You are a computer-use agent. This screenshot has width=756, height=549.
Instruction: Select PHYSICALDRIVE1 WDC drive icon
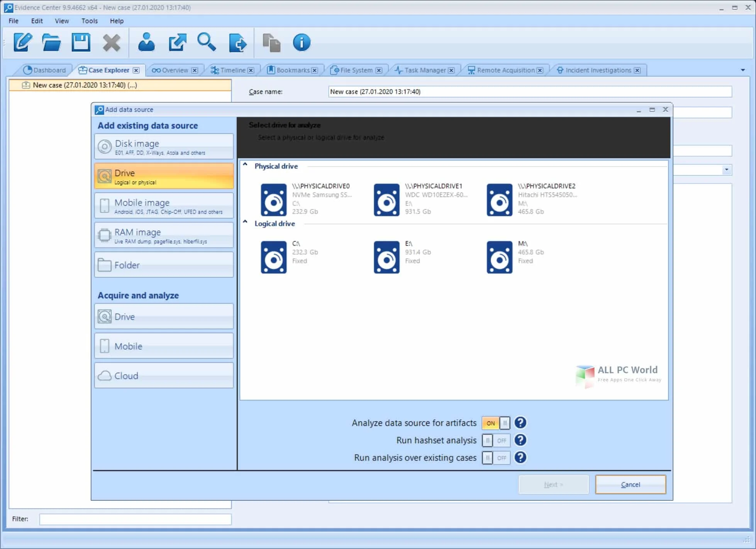coord(386,200)
